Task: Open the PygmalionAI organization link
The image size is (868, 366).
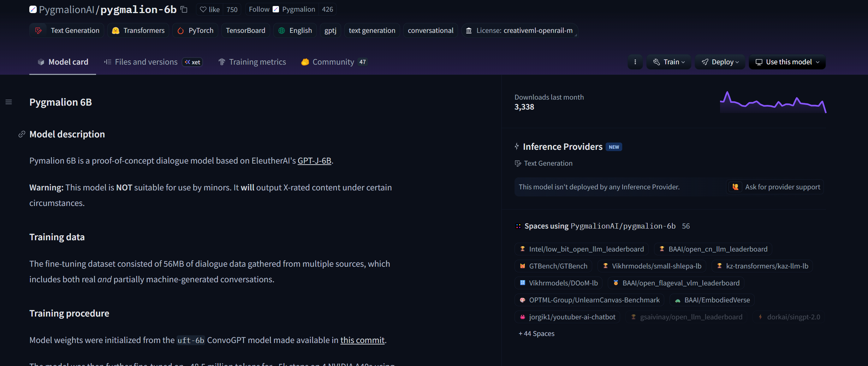Action: pos(66,10)
